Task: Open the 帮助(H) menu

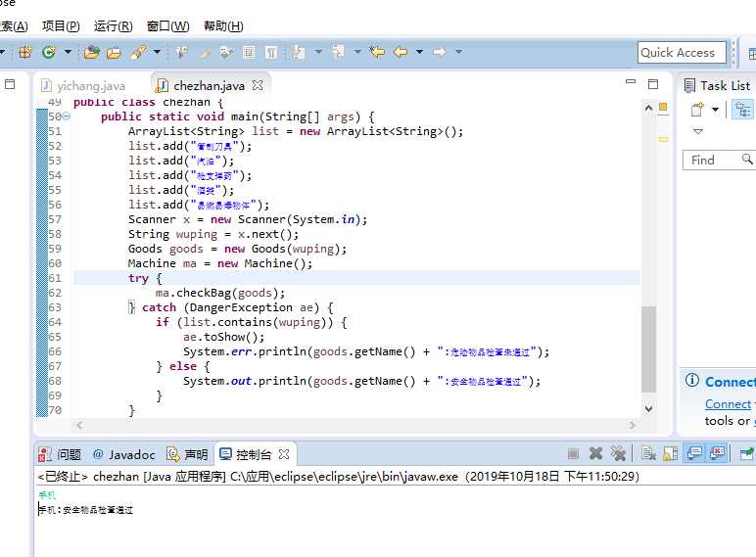Action: coord(223,26)
